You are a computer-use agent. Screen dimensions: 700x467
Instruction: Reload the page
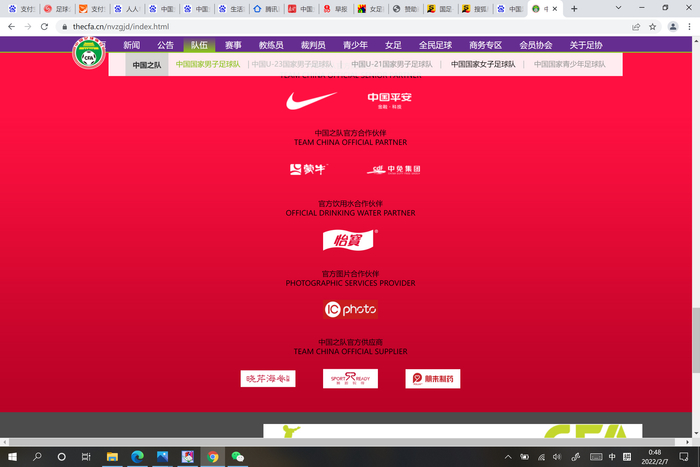(x=44, y=27)
